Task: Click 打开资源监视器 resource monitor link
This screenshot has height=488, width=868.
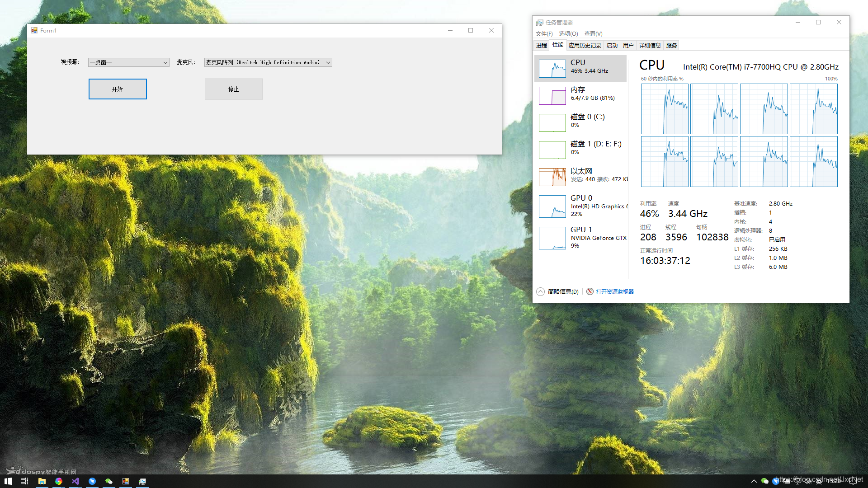Action: (x=614, y=291)
